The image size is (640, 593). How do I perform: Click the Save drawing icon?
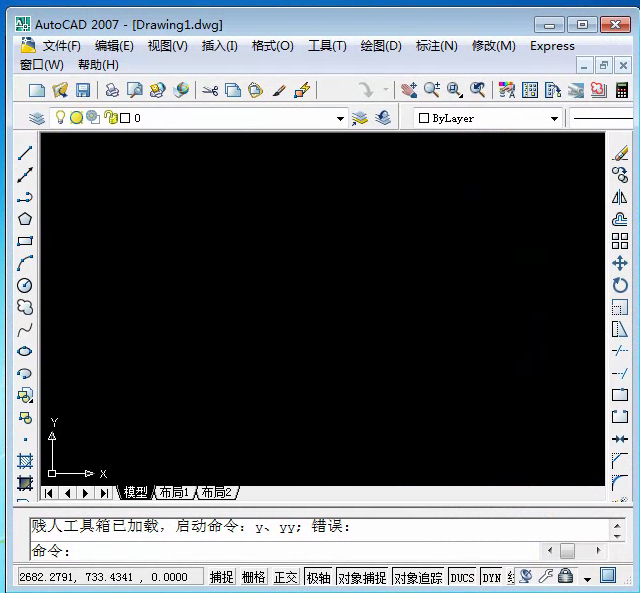83,90
